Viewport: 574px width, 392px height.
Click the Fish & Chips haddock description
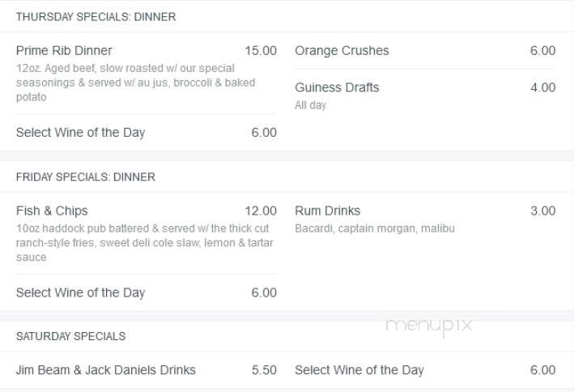point(145,242)
